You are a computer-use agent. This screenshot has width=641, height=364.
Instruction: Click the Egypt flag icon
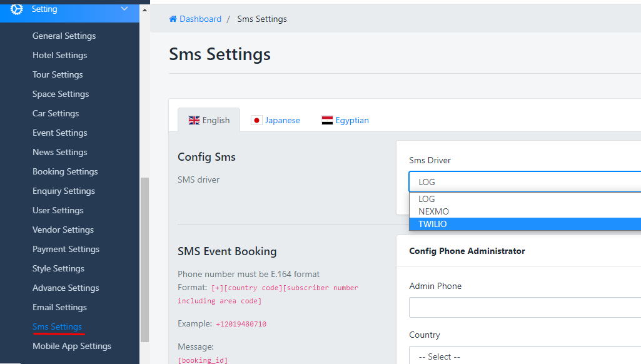327,120
